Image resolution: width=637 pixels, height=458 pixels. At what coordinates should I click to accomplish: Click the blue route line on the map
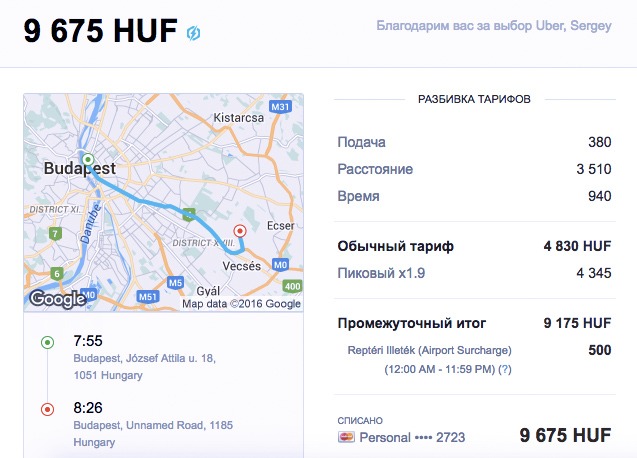tap(150, 197)
